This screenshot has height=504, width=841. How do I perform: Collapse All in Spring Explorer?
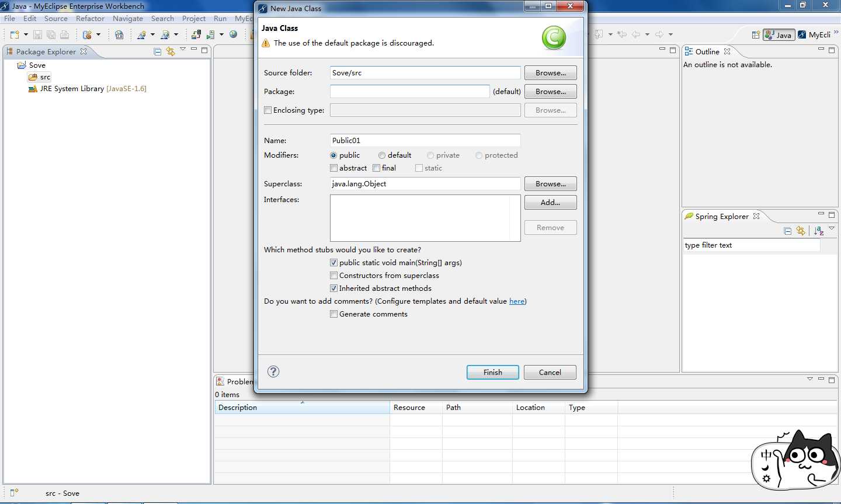(x=788, y=231)
